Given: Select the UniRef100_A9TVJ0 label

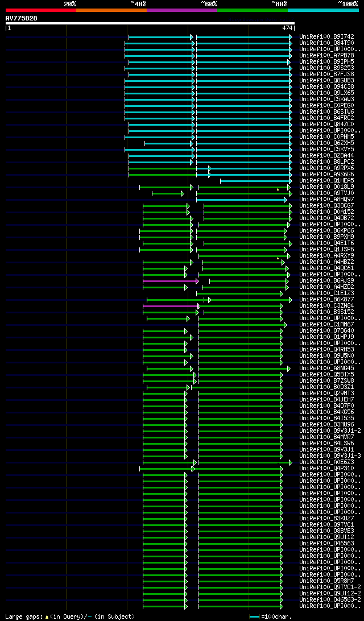Looking at the screenshot, I should click(327, 193).
